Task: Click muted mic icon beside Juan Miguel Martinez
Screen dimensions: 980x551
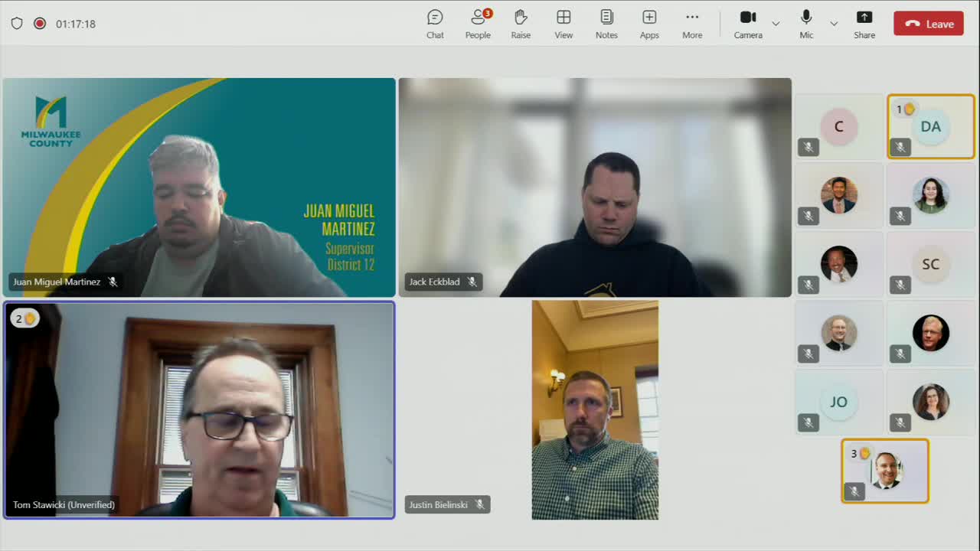Action: pyautogui.click(x=113, y=282)
